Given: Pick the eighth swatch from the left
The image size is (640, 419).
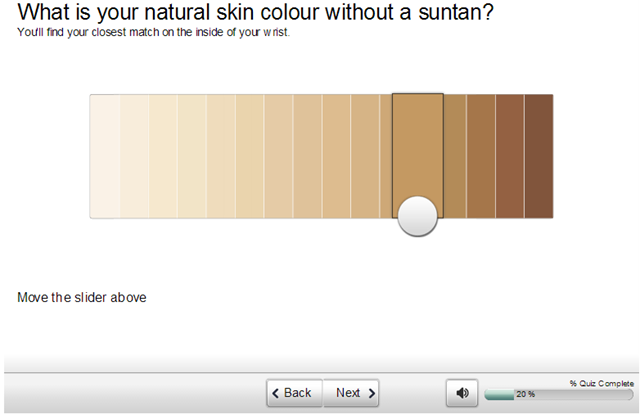Looking at the screenshot, I should coord(308,156).
